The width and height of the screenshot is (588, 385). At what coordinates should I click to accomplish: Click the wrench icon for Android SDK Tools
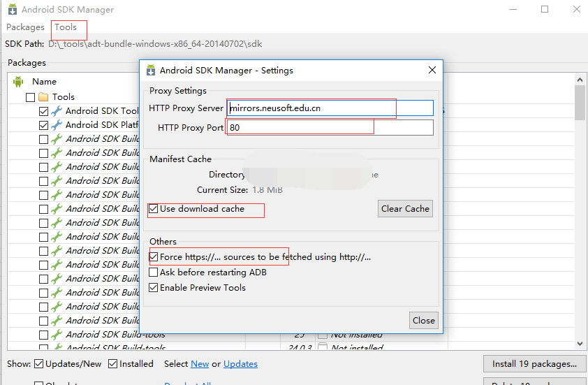pos(57,111)
